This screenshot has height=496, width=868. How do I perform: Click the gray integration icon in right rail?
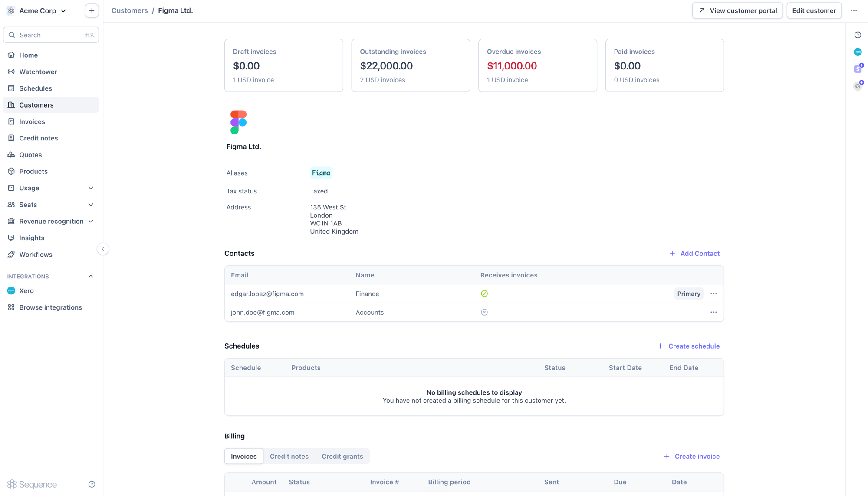pos(858,85)
